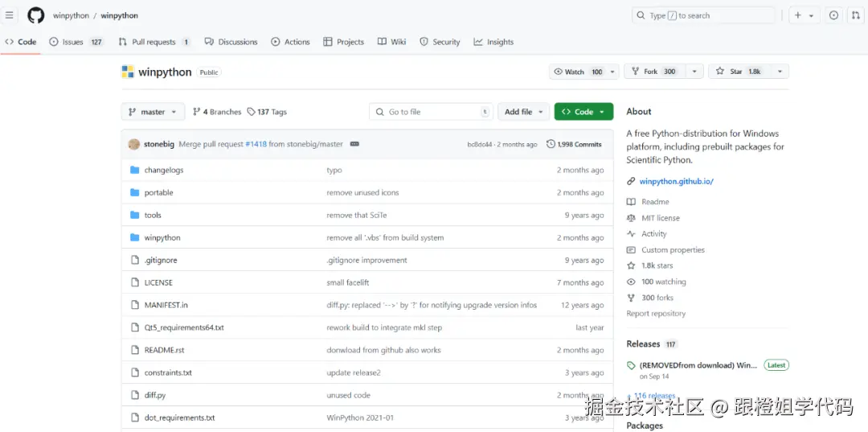The width and height of the screenshot is (868, 432).
Task: Click the 'remove that SciTe' commit message
Action: (x=355, y=215)
